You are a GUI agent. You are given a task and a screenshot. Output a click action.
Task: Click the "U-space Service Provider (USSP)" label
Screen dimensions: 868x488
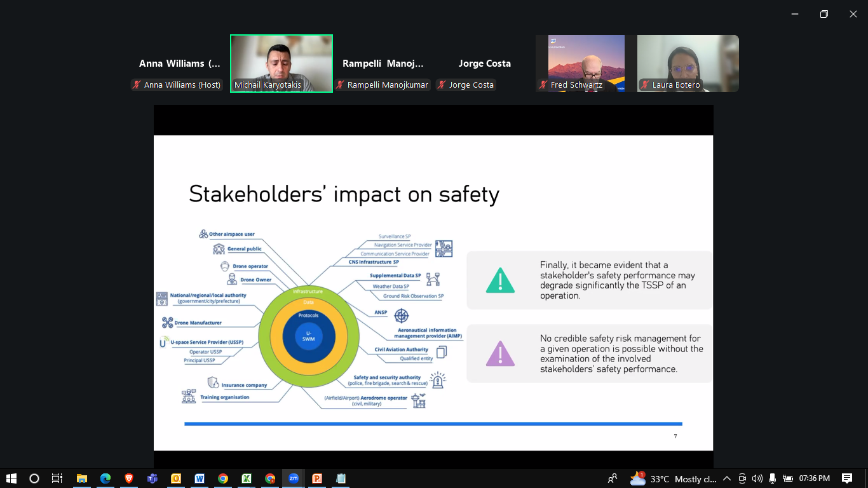pos(207,342)
